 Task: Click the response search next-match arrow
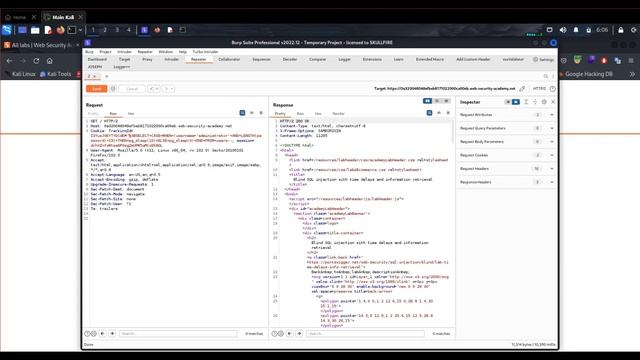coord(299,333)
